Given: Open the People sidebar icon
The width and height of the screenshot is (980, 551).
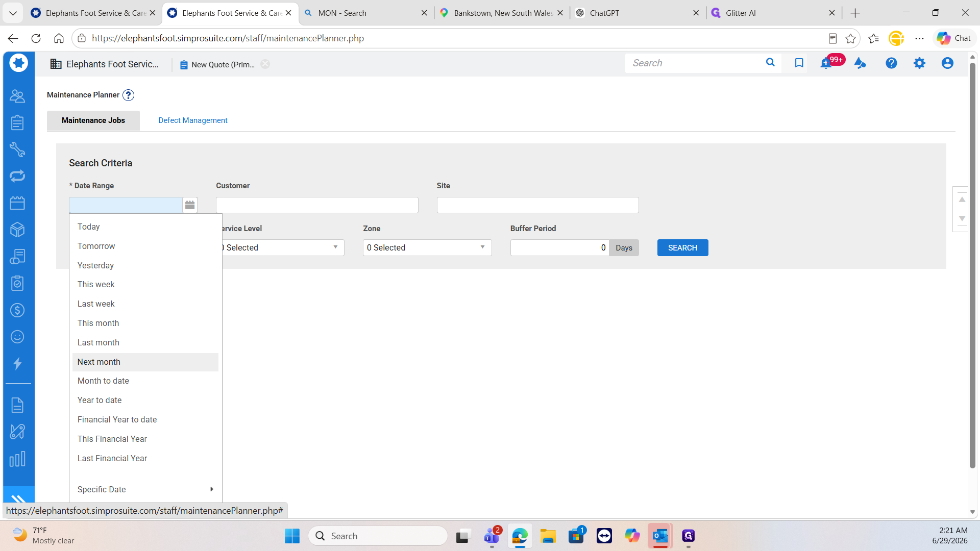Looking at the screenshot, I should point(17,96).
